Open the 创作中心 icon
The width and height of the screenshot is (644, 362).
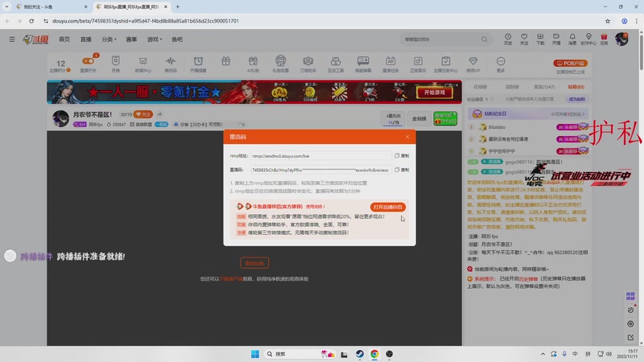(x=588, y=39)
